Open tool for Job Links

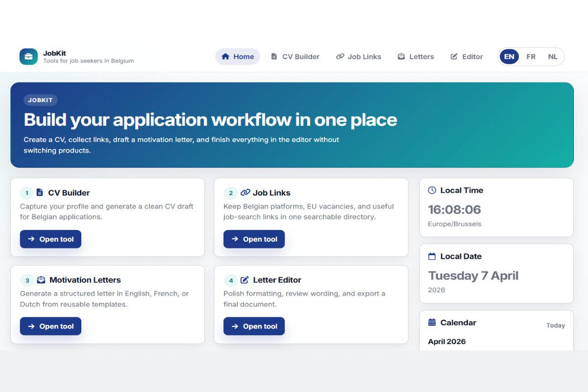pyautogui.click(x=254, y=239)
